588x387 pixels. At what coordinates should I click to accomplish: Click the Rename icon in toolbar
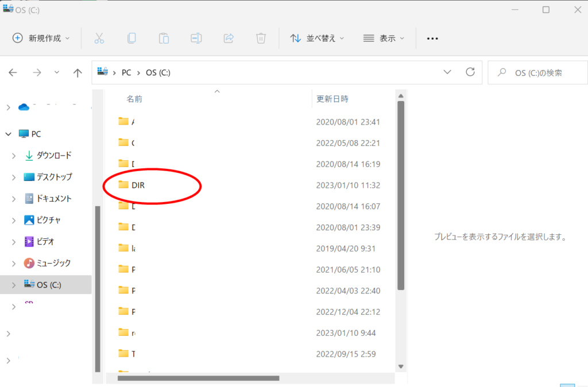pos(196,38)
